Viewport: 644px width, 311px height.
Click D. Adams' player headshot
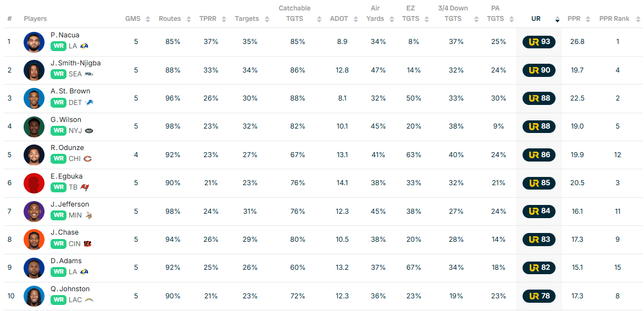[x=34, y=268]
